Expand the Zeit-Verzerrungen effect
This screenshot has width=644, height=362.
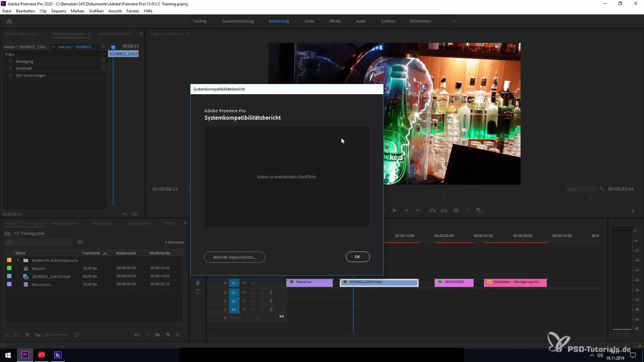click(x=5, y=75)
